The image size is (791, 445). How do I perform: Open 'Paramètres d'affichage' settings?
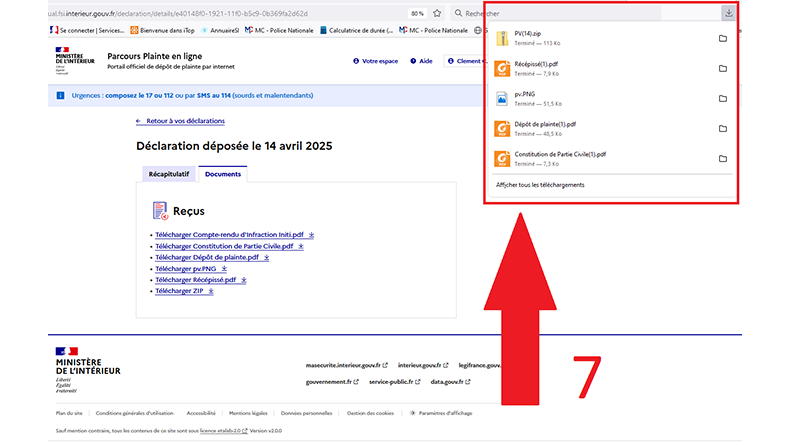pos(441,413)
